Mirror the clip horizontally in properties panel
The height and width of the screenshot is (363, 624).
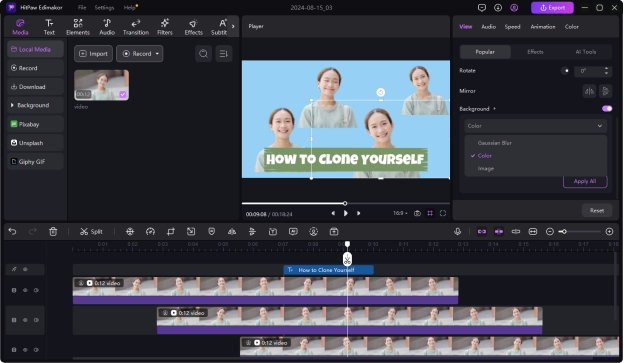(x=589, y=91)
